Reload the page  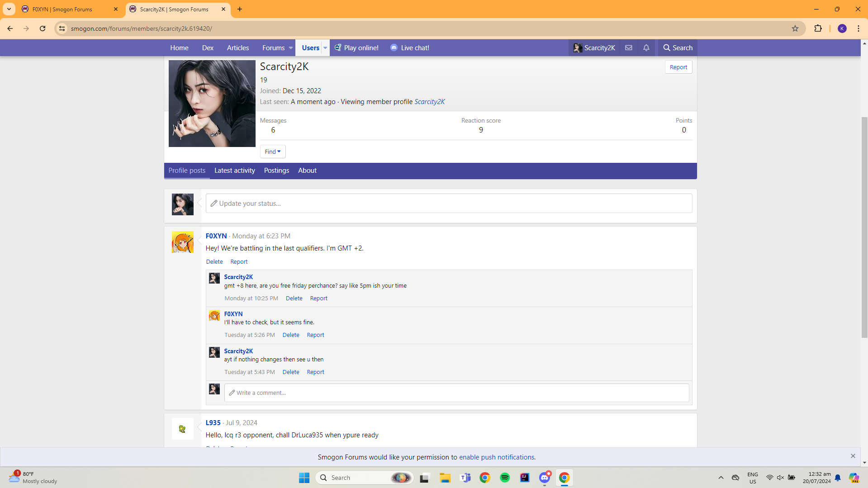(x=43, y=28)
